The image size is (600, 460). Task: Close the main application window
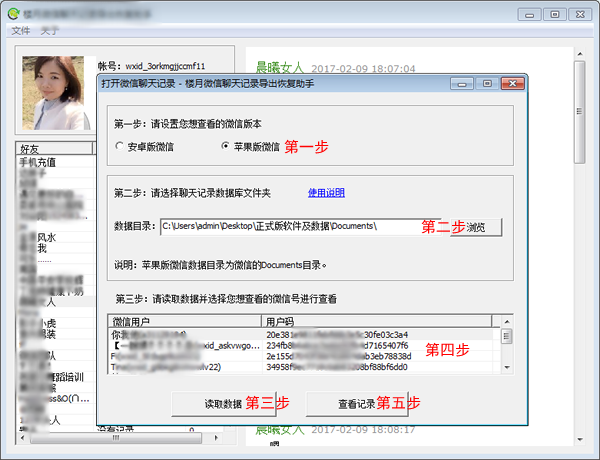pyautogui.click(x=580, y=15)
